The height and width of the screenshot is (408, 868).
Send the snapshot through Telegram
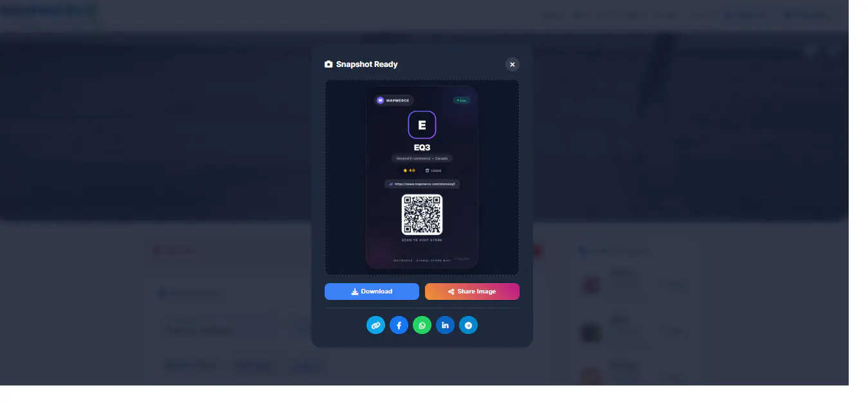click(468, 326)
